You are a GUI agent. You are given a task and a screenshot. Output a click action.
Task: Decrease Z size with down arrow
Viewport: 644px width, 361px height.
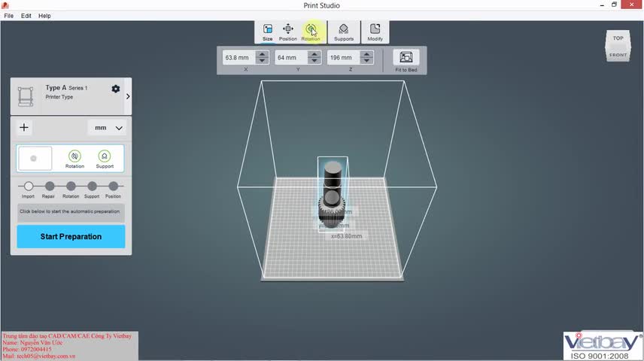(x=366, y=60)
